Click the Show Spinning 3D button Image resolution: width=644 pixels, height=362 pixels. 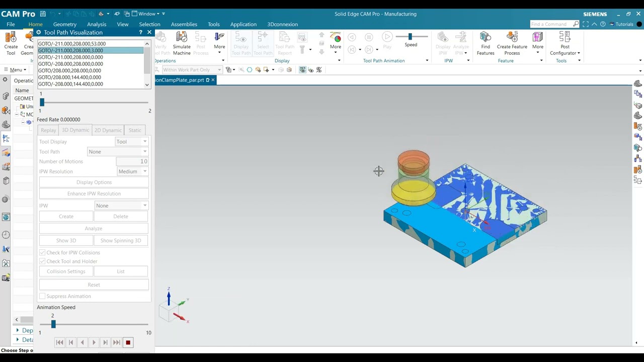(121, 240)
